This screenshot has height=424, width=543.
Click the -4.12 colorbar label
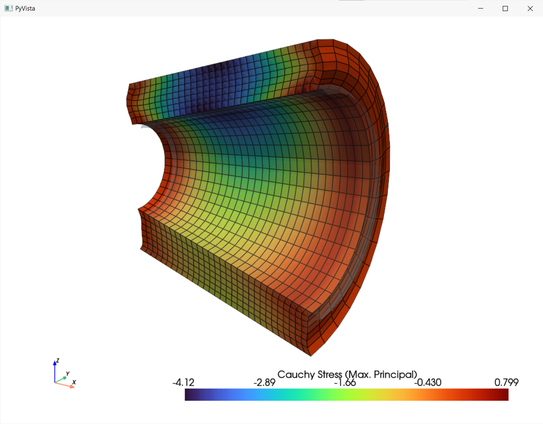point(184,382)
